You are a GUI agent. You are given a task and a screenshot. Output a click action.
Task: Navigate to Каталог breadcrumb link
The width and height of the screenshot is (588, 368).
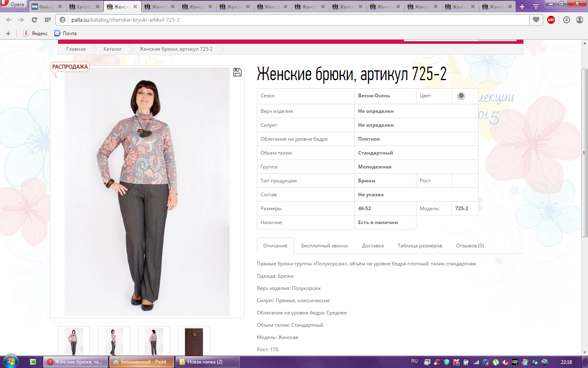click(112, 49)
